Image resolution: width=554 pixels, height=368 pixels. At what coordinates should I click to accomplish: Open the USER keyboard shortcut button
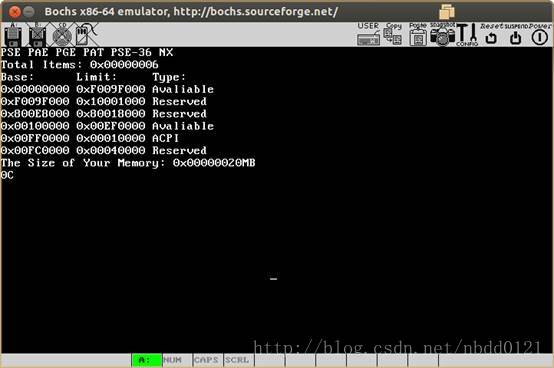(368, 34)
